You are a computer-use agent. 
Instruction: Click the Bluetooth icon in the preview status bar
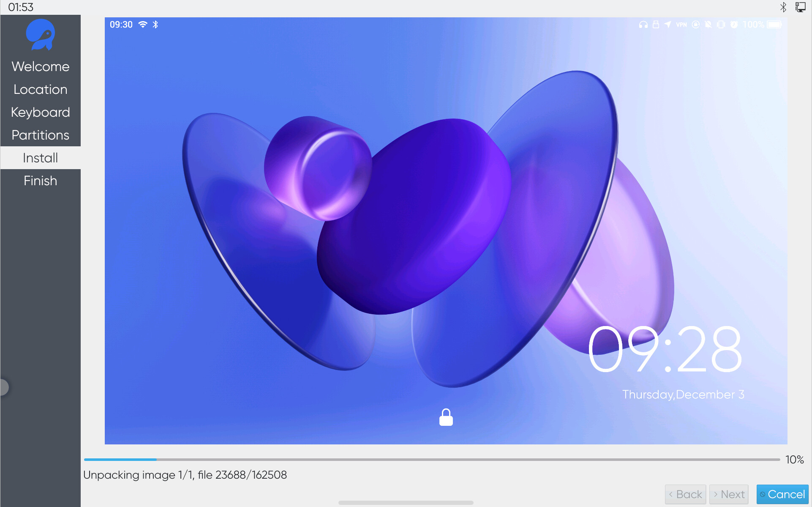[156, 24]
